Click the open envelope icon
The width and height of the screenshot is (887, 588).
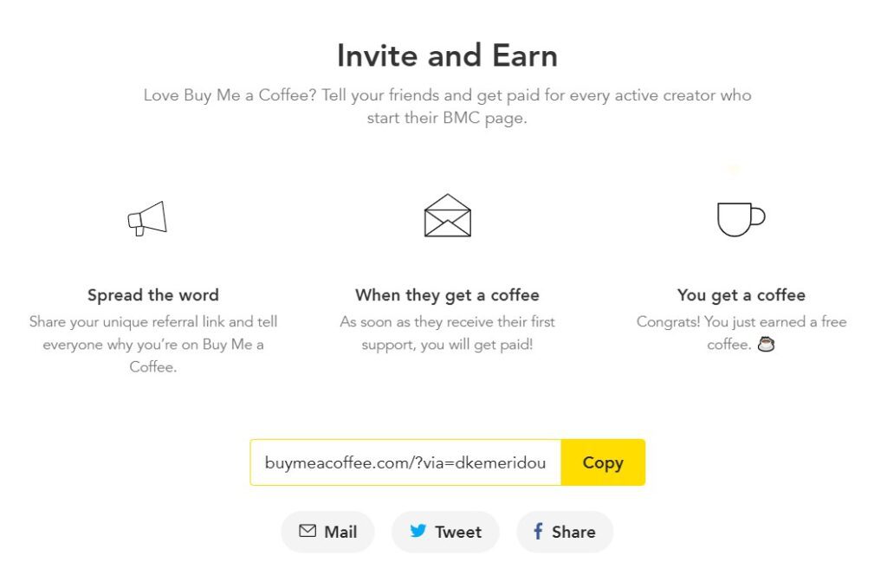pyautogui.click(x=448, y=216)
